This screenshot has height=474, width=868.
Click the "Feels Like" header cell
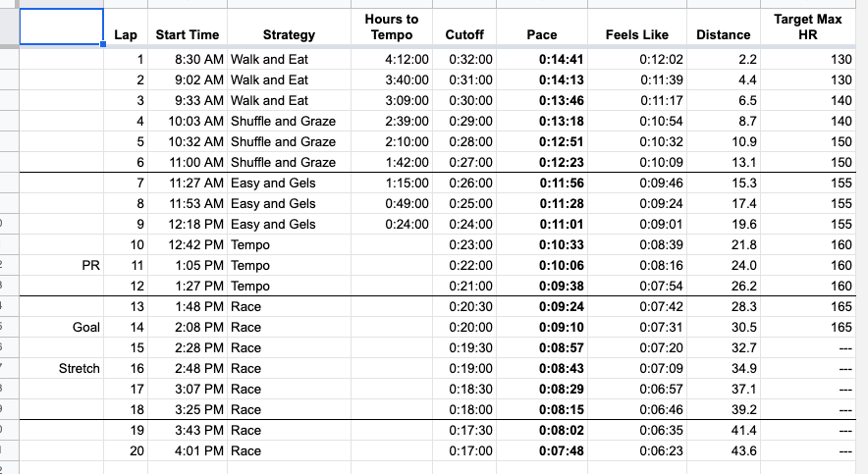tap(636, 34)
